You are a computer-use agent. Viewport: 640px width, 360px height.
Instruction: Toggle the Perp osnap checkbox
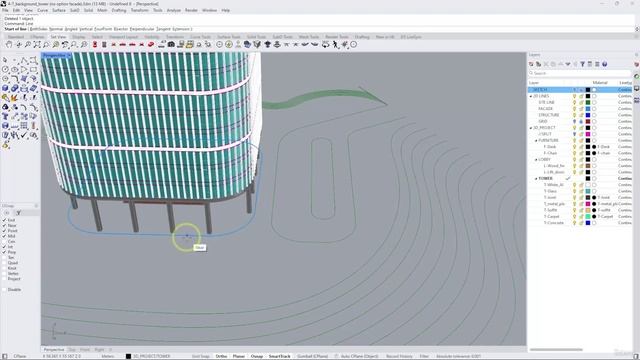pyautogui.click(x=4, y=252)
